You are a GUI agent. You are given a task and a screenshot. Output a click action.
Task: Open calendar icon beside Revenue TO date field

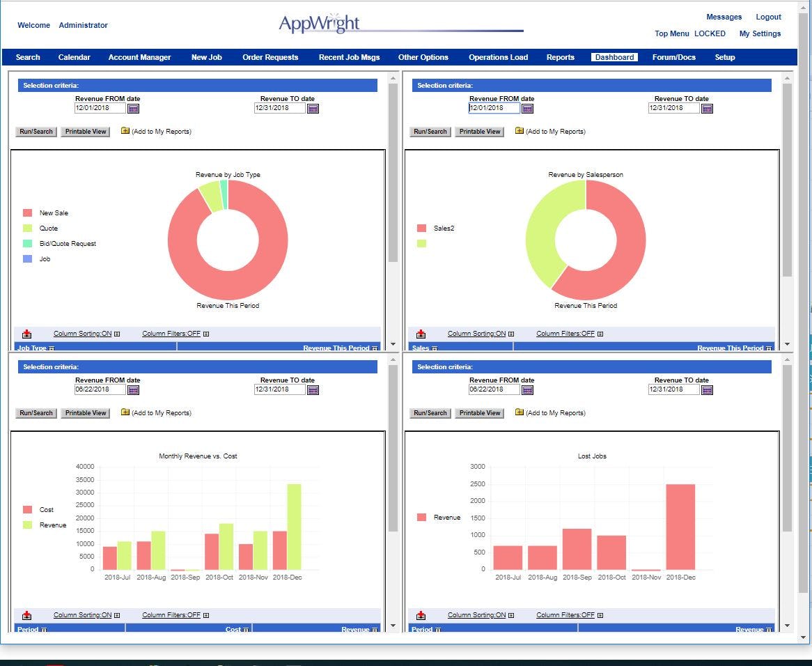tap(313, 108)
